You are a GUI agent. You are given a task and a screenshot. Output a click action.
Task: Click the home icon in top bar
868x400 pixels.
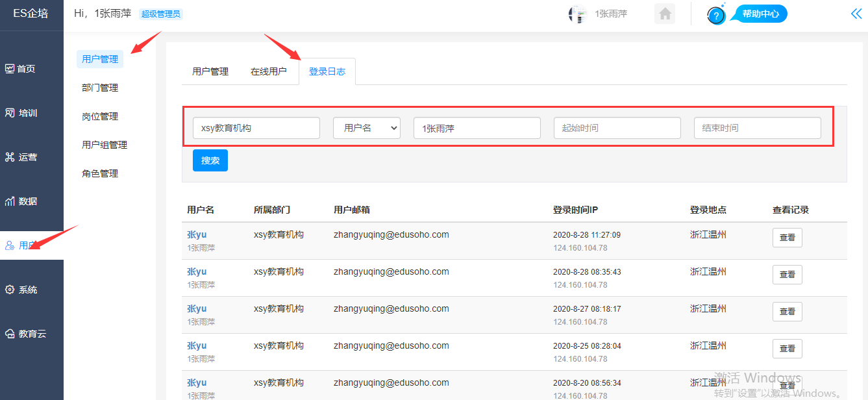664,14
